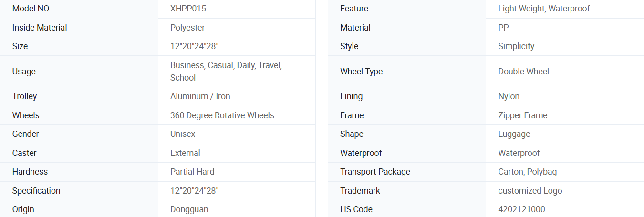Click the XHPP015 model number value
Image resolution: width=644 pixels, height=217 pixels.
(188, 9)
